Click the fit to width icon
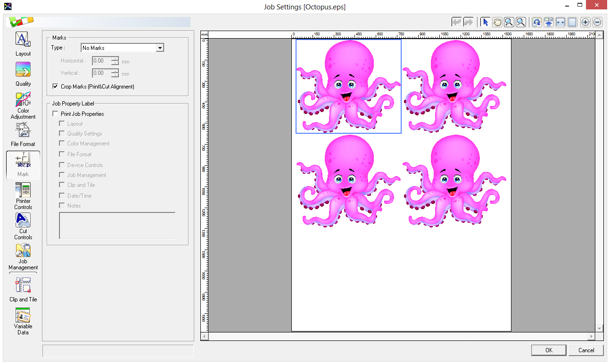This screenshot has height=364, width=610. click(560, 22)
